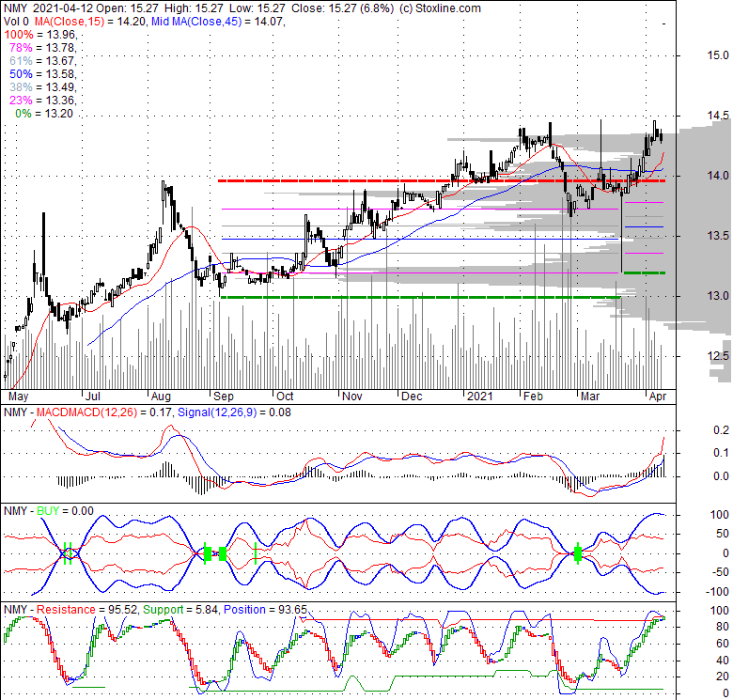Click the '78% = 13.78' Fibonacci label

42,48
